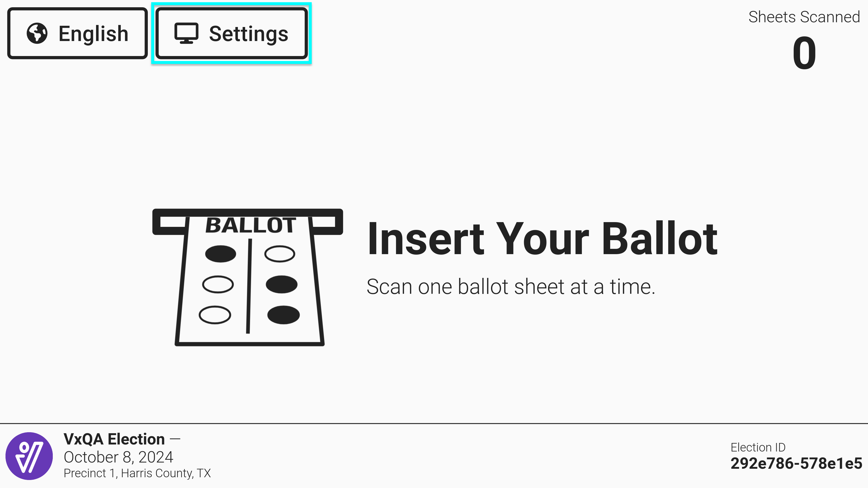Screen dimensions: 868x488
Task: Open the Settings button label
Action: pos(248,34)
